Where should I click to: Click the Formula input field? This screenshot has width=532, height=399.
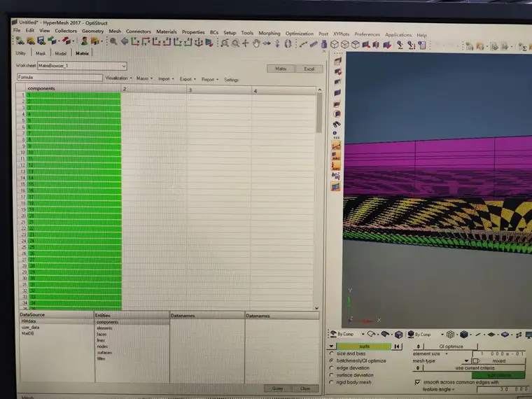pyautogui.click(x=59, y=78)
